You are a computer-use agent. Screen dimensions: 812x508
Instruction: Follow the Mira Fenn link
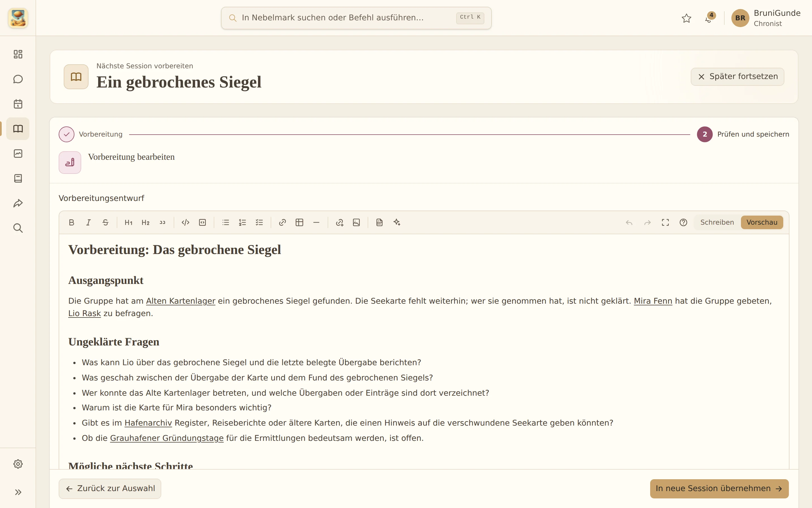pos(653,301)
